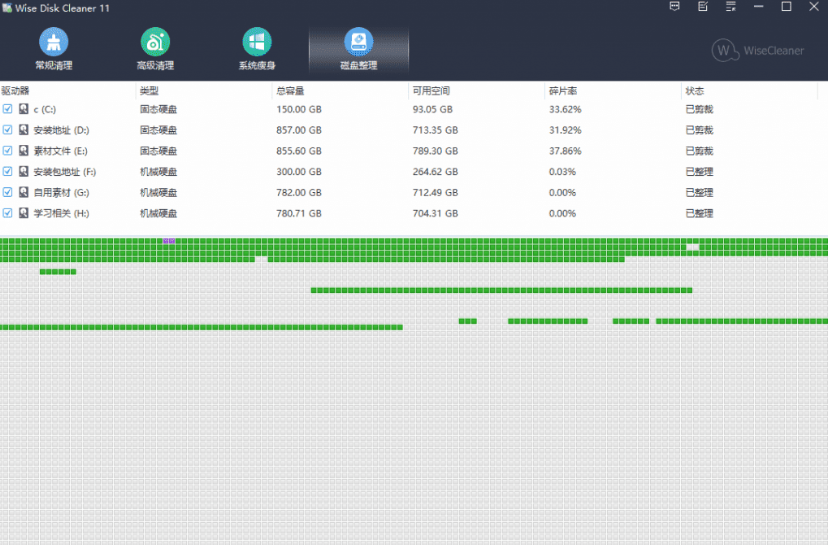Viewport: 829px width, 545px height.
Task: Click the purple block in disk map
Action: [x=169, y=241]
